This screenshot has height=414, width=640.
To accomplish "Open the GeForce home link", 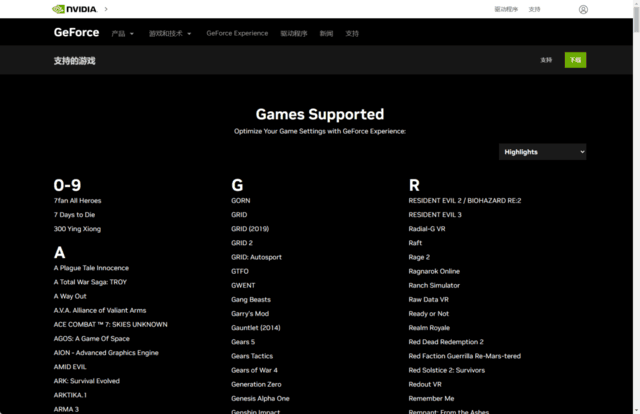I will [76, 32].
